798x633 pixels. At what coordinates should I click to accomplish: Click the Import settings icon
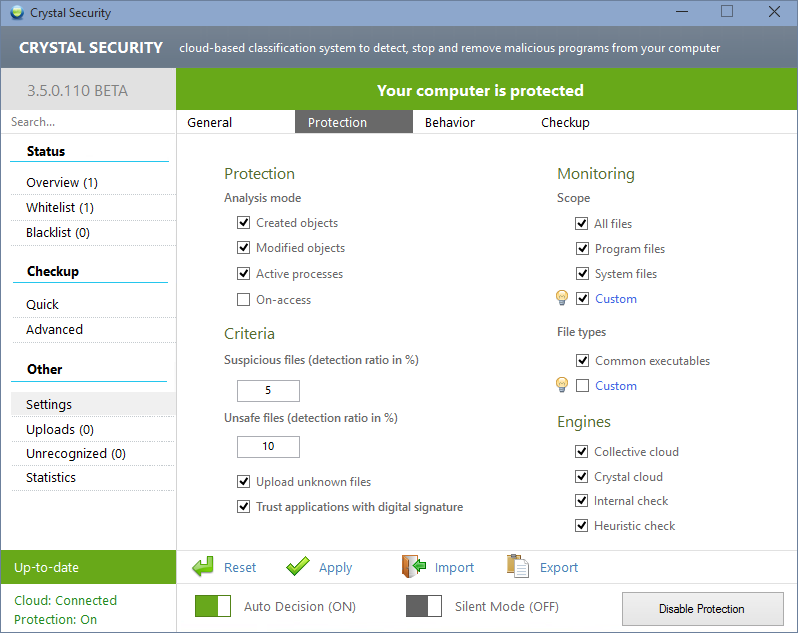click(413, 567)
